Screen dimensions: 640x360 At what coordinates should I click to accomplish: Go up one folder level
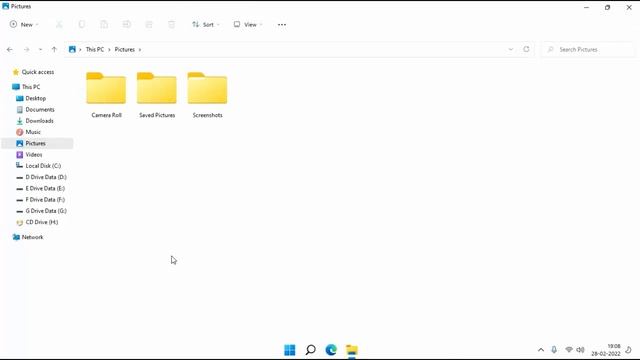point(54,49)
